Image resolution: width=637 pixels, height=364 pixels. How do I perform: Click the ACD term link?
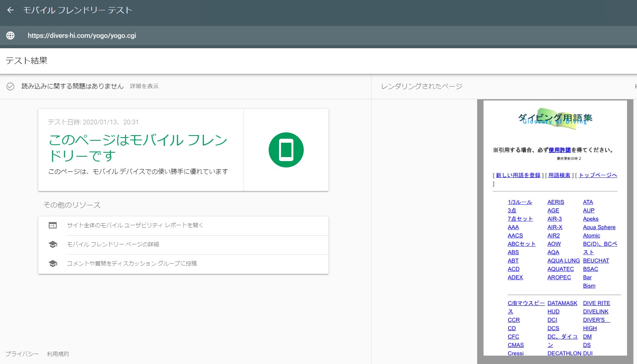(x=514, y=269)
